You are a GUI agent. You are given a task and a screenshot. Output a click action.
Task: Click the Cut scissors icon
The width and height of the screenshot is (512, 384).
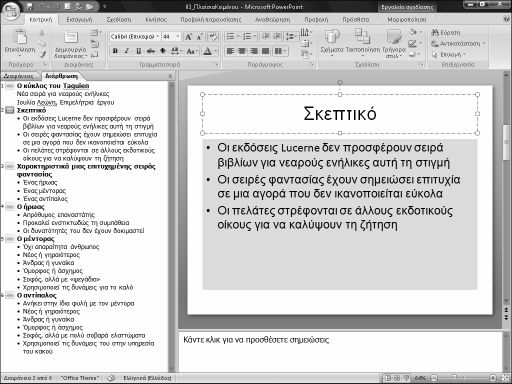[42, 33]
